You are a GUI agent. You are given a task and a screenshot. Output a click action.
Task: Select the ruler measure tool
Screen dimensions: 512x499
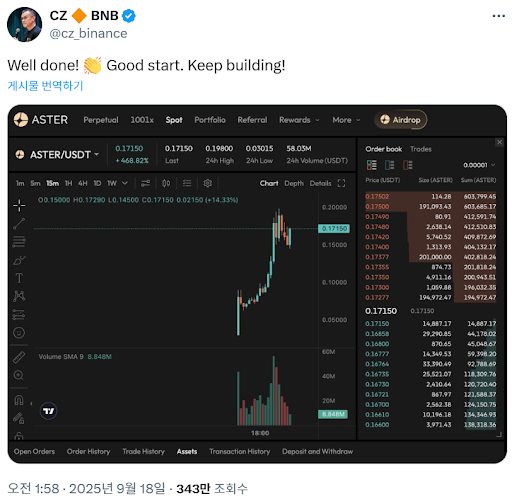pyautogui.click(x=19, y=357)
